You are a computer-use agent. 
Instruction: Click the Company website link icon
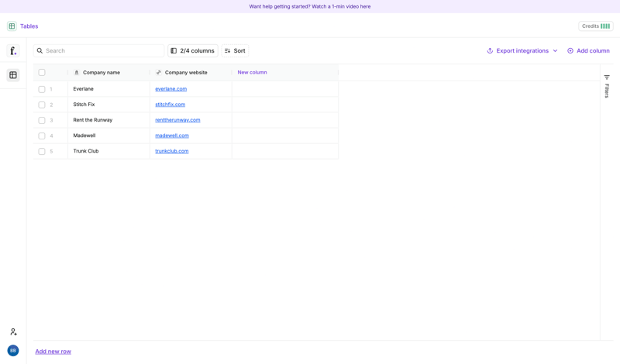pyautogui.click(x=159, y=72)
